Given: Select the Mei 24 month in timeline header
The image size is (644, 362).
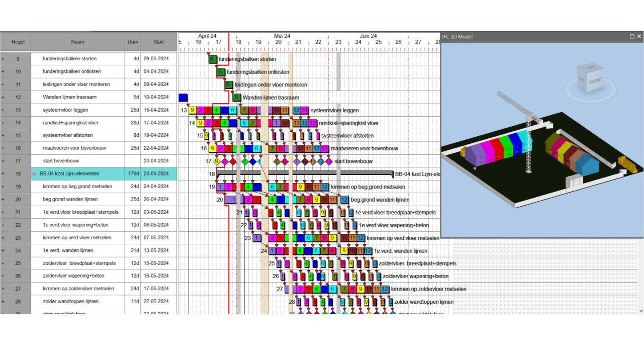Looking at the screenshot, I should [282, 36].
